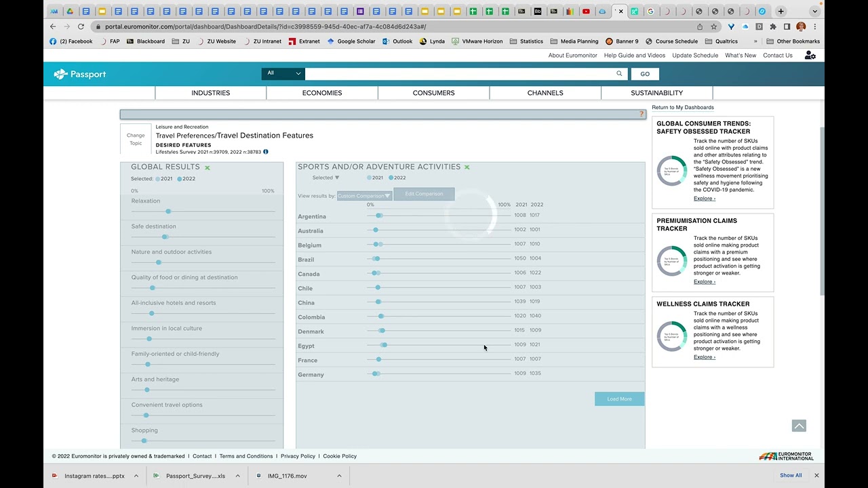Open the Google browser tab
This screenshot has height=488, width=868.
point(650,11)
